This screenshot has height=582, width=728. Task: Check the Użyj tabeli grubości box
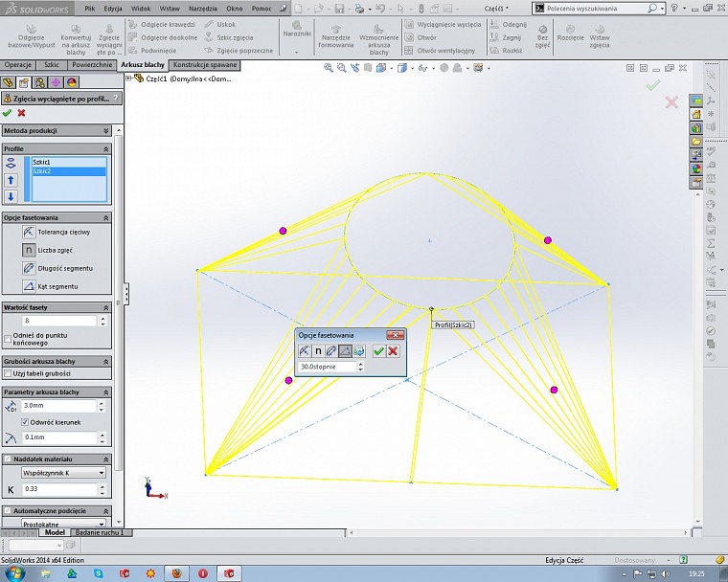click(x=8, y=373)
